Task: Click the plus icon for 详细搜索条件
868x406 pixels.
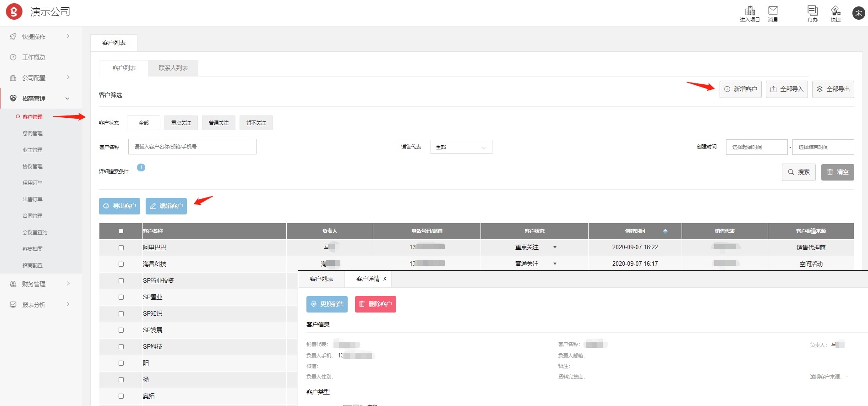Action: click(x=141, y=168)
